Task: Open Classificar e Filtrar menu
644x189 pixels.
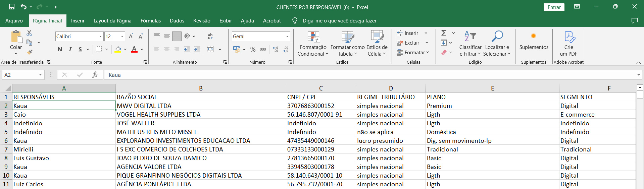Action: pyautogui.click(x=470, y=44)
